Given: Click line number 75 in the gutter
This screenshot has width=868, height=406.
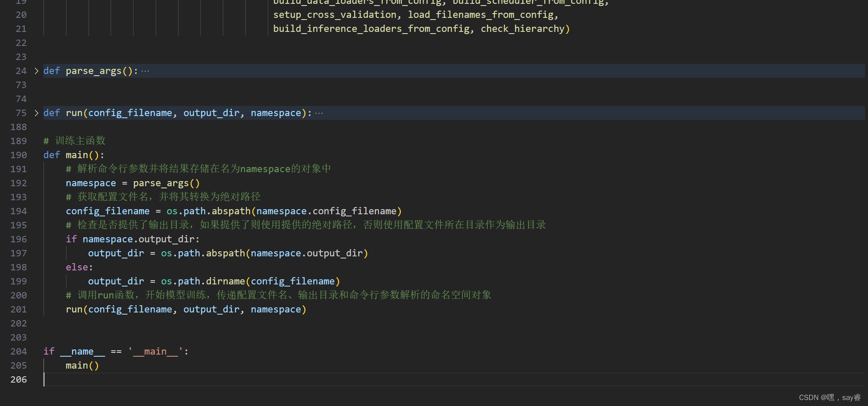Looking at the screenshot, I should (x=21, y=113).
